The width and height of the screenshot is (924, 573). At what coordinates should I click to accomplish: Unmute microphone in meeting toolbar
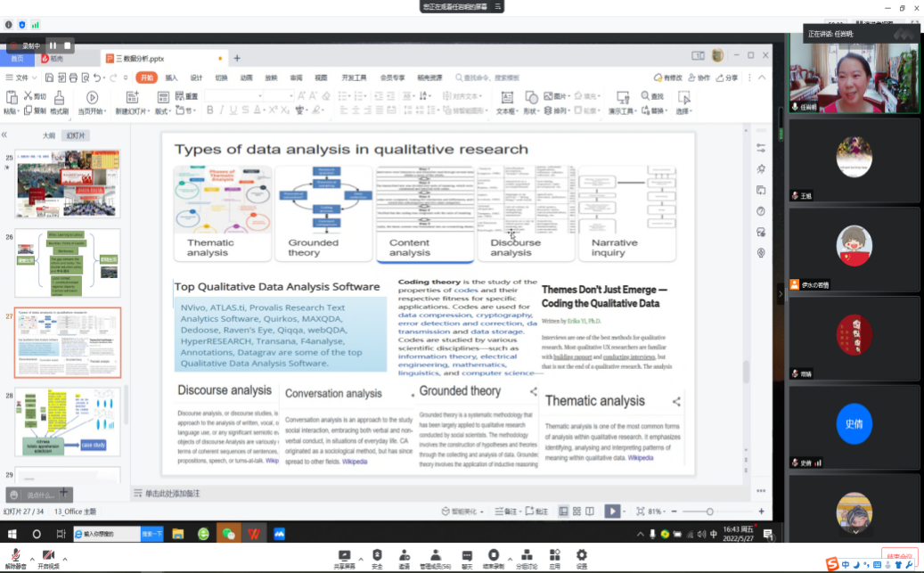click(x=16, y=555)
